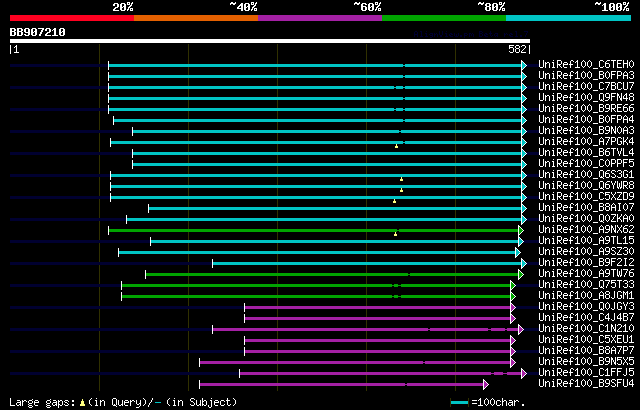Select the UniRef100_C5XEU1 label
The width and height of the screenshot is (640, 410).
pyautogui.click(x=586, y=340)
